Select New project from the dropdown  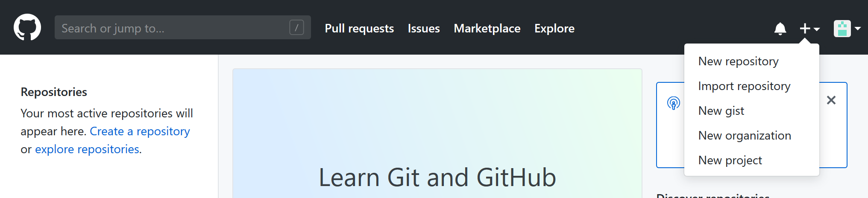click(730, 160)
